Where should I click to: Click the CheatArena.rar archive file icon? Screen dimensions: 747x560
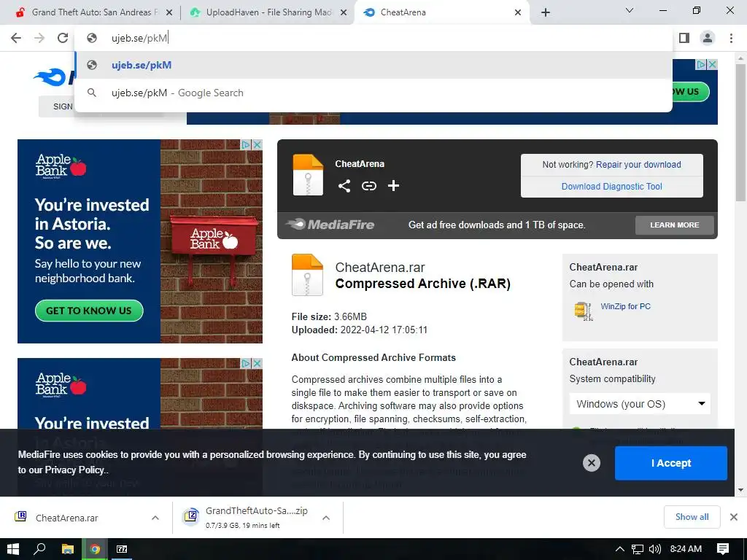(307, 275)
